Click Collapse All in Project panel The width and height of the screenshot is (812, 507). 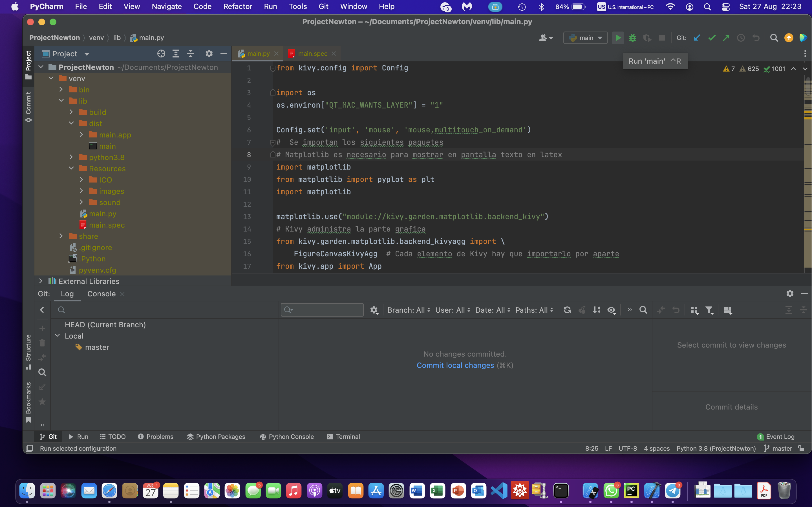click(191, 54)
